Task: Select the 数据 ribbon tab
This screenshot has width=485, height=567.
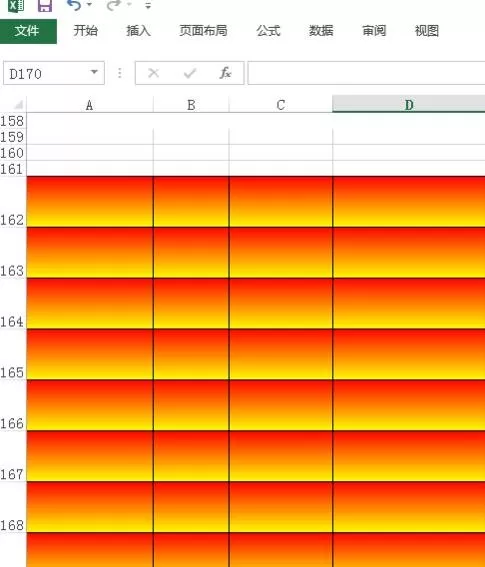Action: point(321,31)
